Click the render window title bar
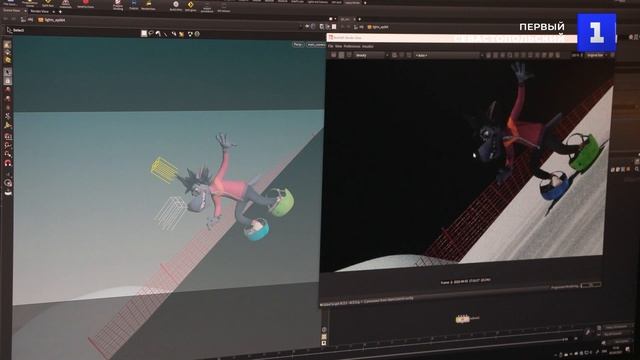This screenshot has width=640, height=360. pos(451,38)
